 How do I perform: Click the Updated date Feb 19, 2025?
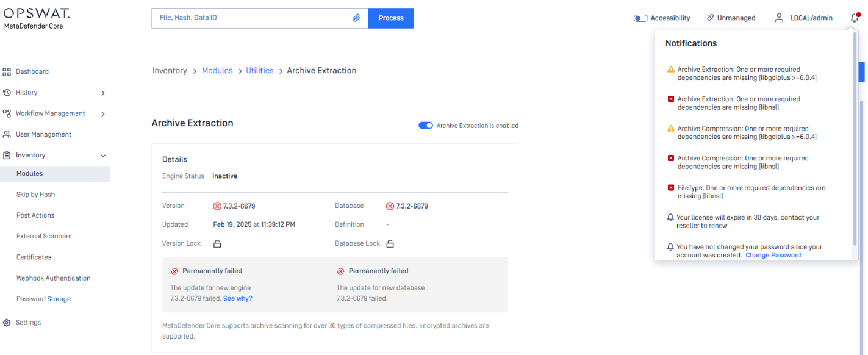[254, 224]
